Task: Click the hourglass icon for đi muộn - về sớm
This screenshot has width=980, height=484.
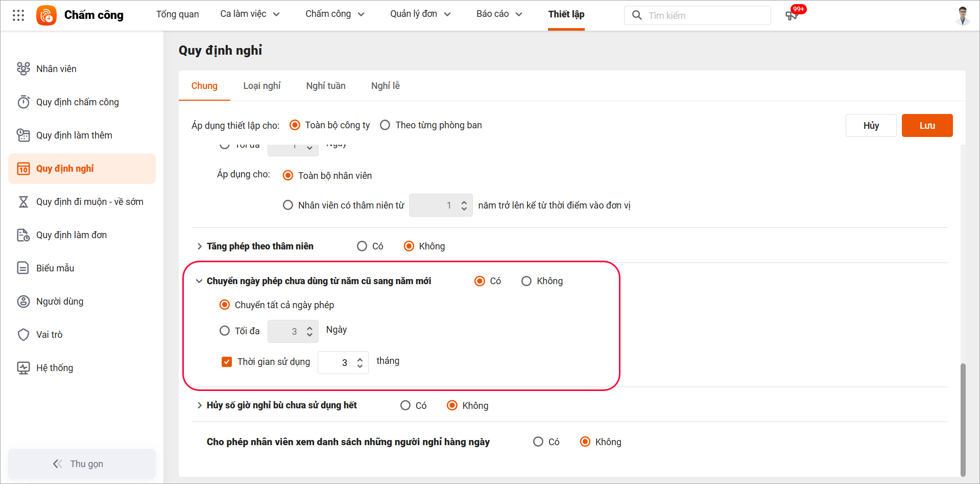Action: [x=23, y=202]
